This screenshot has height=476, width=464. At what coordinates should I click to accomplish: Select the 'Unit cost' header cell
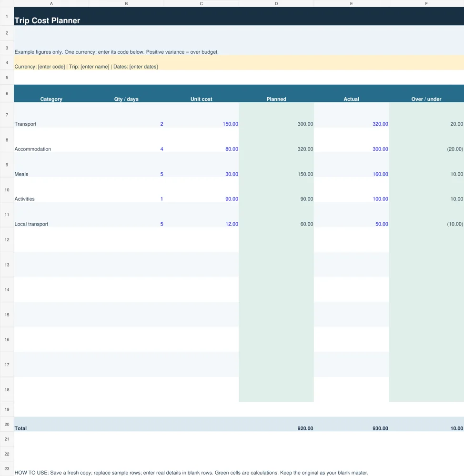click(202, 93)
